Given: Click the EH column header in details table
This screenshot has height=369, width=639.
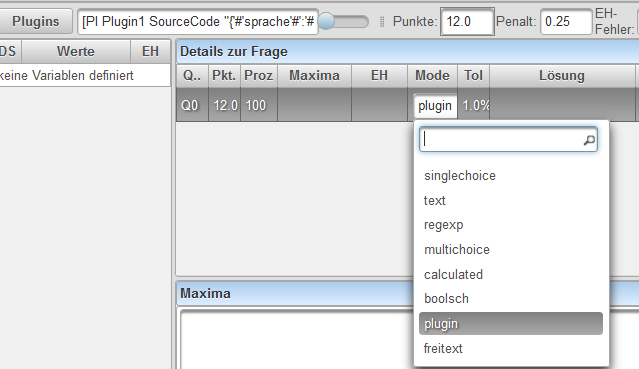Looking at the screenshot, I should (x=379, y=76).
